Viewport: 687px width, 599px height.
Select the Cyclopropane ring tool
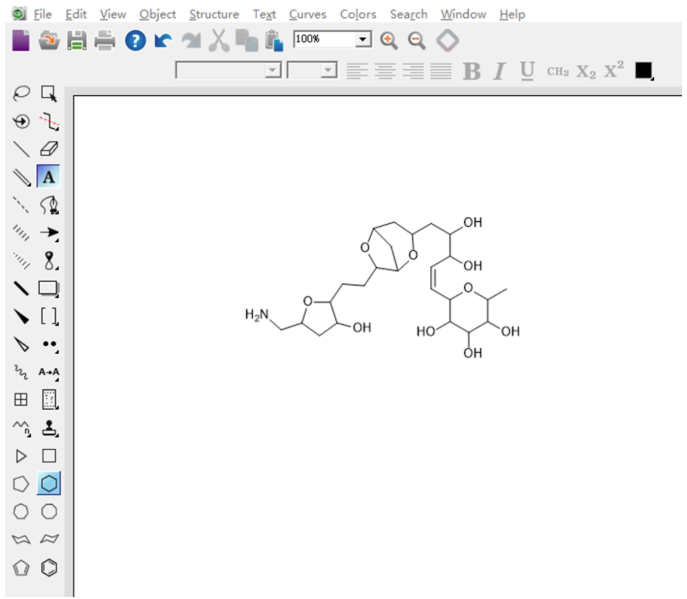coord(21,456)
